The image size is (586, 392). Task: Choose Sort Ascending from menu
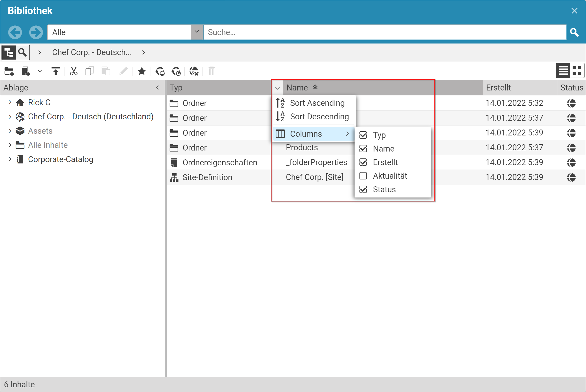click(317, 103)
